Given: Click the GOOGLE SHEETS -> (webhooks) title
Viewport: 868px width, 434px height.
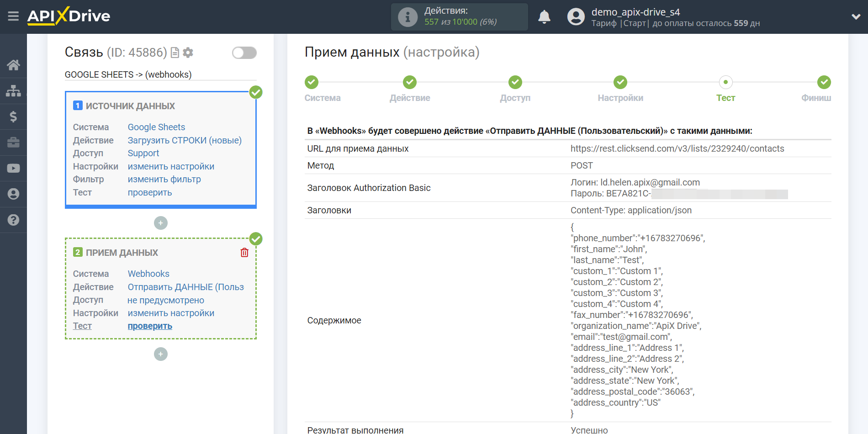Looking at the screenshot, I should pyautogui.click(x=128, y=74).
